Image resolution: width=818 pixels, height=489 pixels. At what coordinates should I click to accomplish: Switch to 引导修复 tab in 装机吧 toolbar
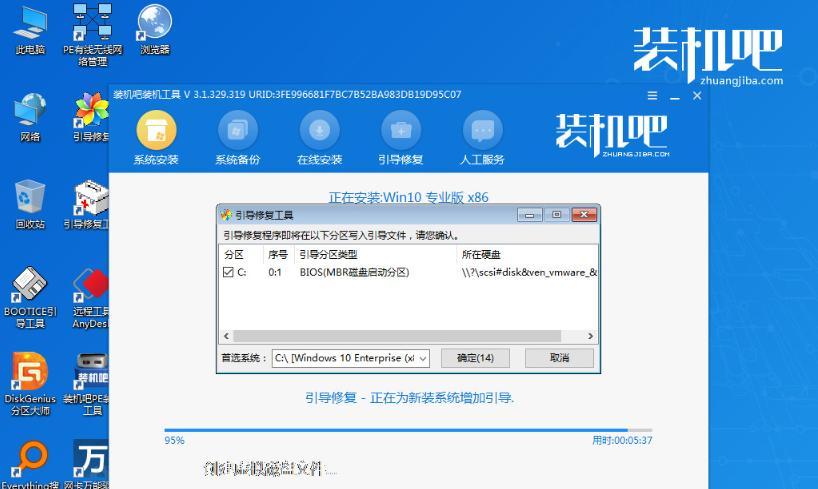(401, 137)
